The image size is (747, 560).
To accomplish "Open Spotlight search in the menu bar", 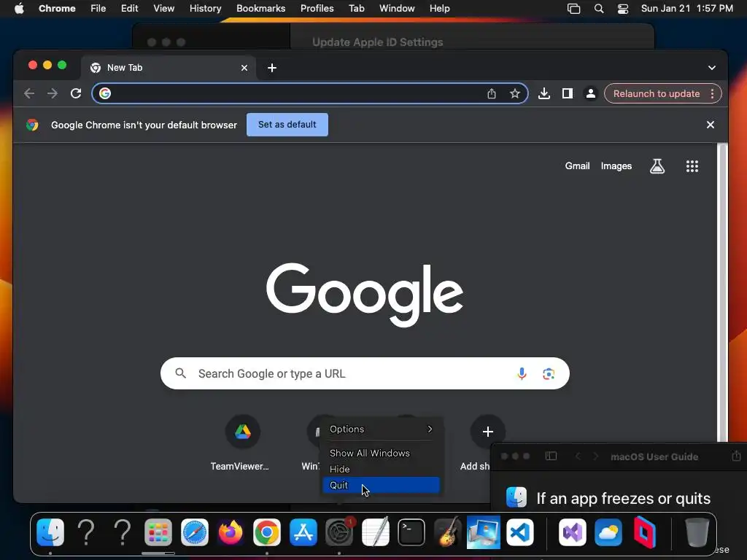I will coord(599,9).
